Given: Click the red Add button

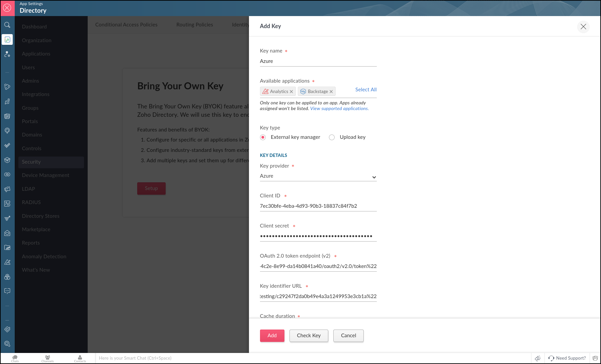Looking at the screenshot, I should [272, 336].
